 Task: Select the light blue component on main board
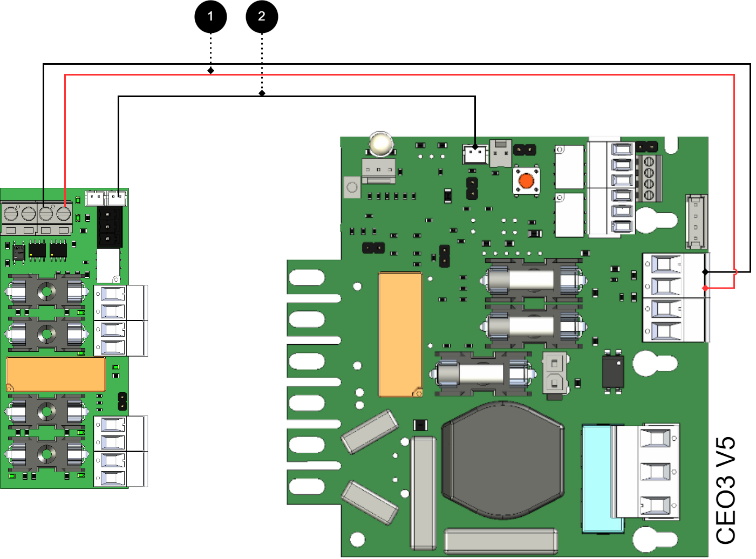[x=597, y=478]
